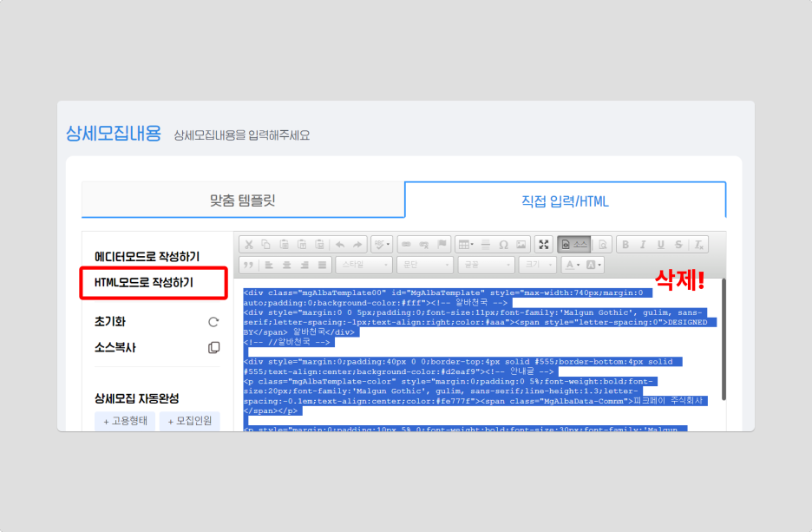This screenshot has width=812, height=532.
Task: Open the text color picker
Action: [x=573, y=265]
